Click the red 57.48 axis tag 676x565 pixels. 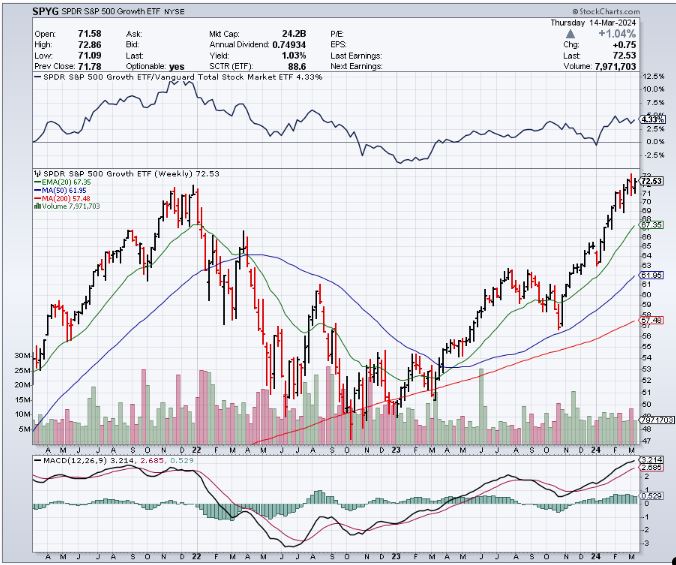tap(651, 320)
